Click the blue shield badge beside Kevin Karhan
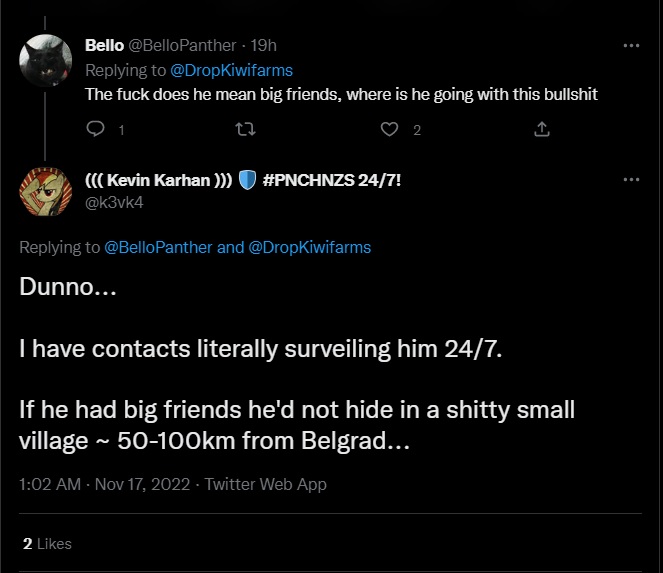 click(248, 180)
